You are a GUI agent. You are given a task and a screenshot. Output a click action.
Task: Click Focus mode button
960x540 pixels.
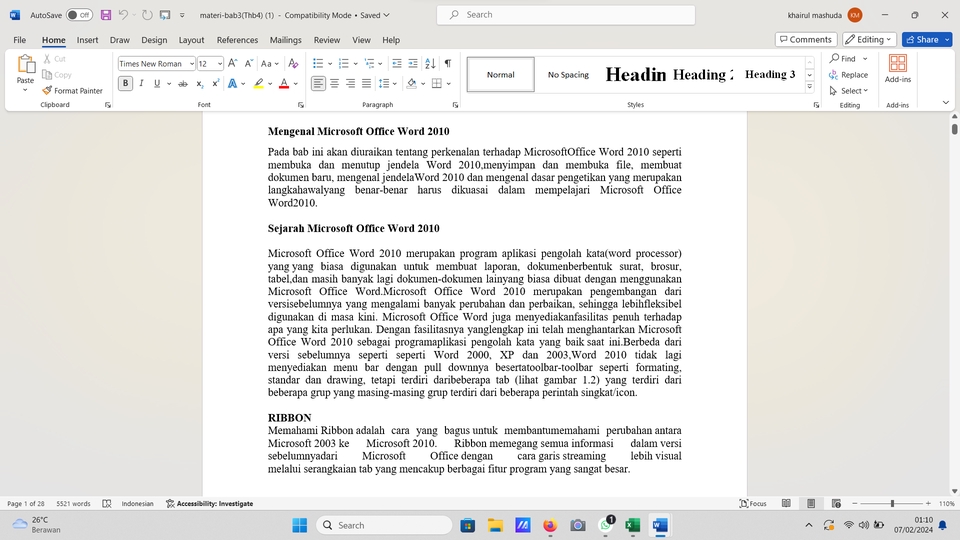753,503
